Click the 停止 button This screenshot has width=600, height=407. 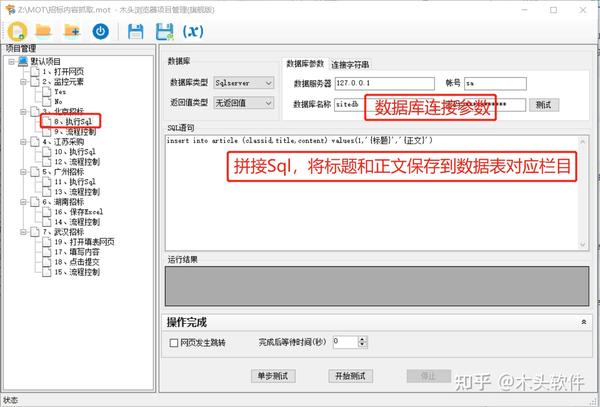[429, 376]
